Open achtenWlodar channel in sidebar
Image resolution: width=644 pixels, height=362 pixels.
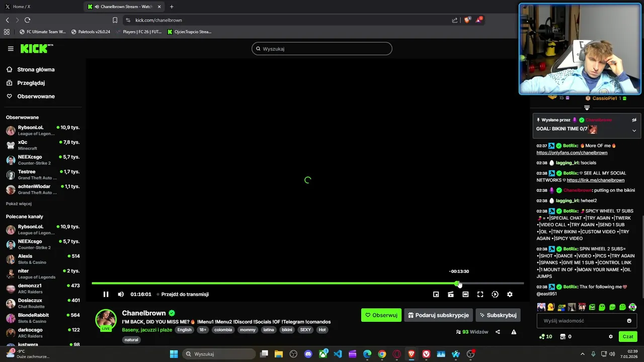pyautogui.click(x=43, y=190)
